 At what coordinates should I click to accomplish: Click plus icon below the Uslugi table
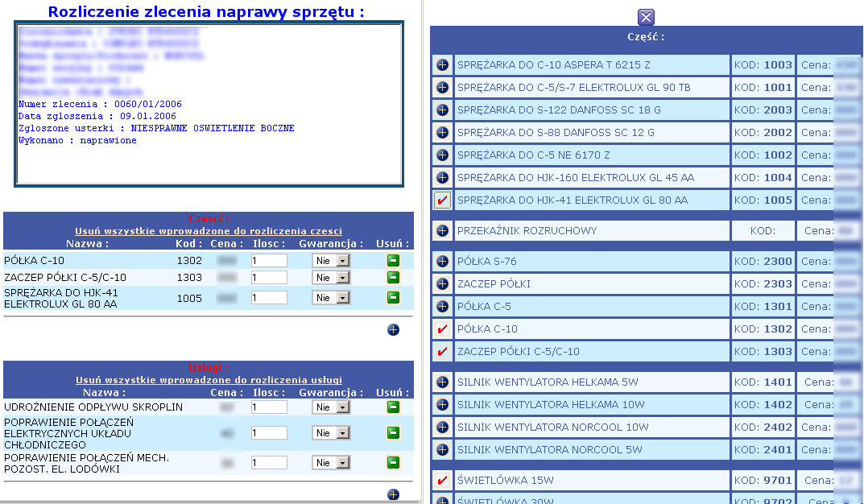point(393,494)
